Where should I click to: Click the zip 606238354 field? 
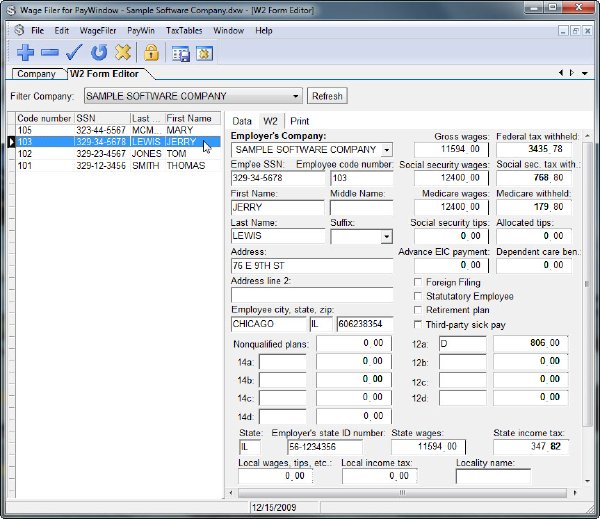coord(365,324)
